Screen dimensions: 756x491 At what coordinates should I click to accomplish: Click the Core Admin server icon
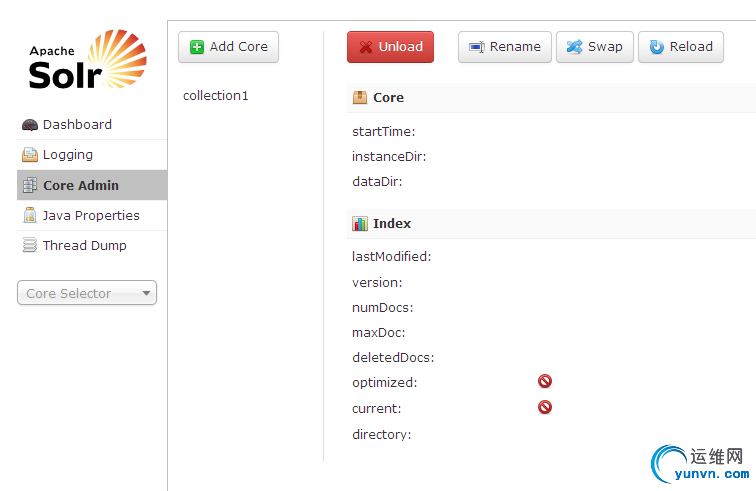[x=30, y=185]
